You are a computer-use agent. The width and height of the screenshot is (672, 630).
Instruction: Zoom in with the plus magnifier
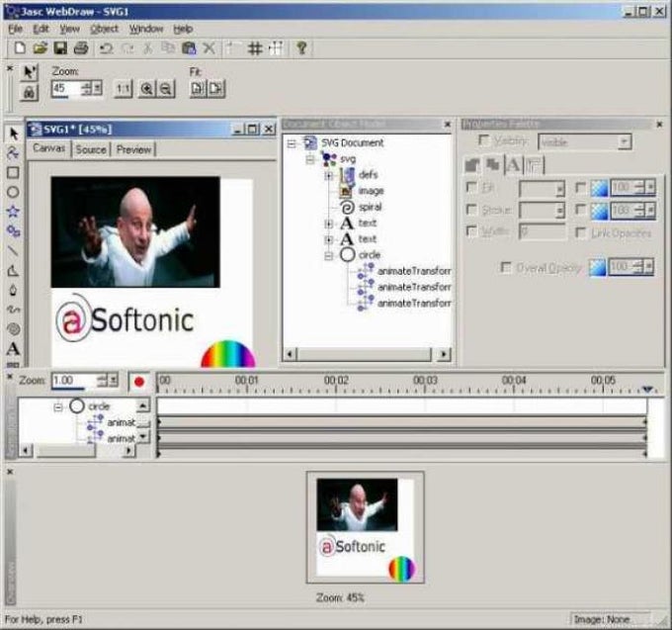click(147, 89)
